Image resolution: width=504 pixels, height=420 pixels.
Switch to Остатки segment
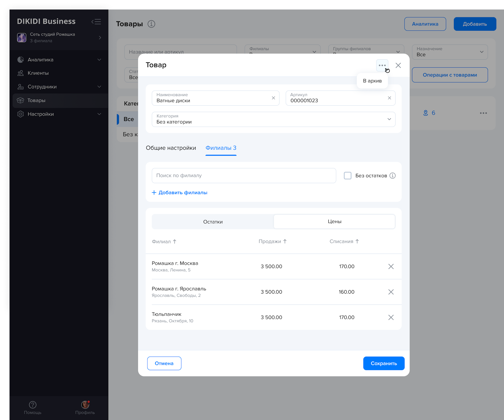coord(213,222)
